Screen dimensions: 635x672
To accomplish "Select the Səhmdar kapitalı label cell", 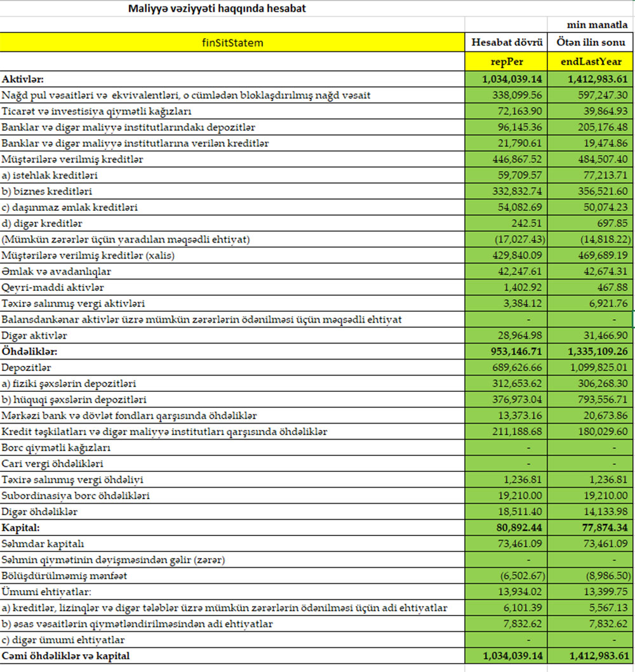I will 232,544.
